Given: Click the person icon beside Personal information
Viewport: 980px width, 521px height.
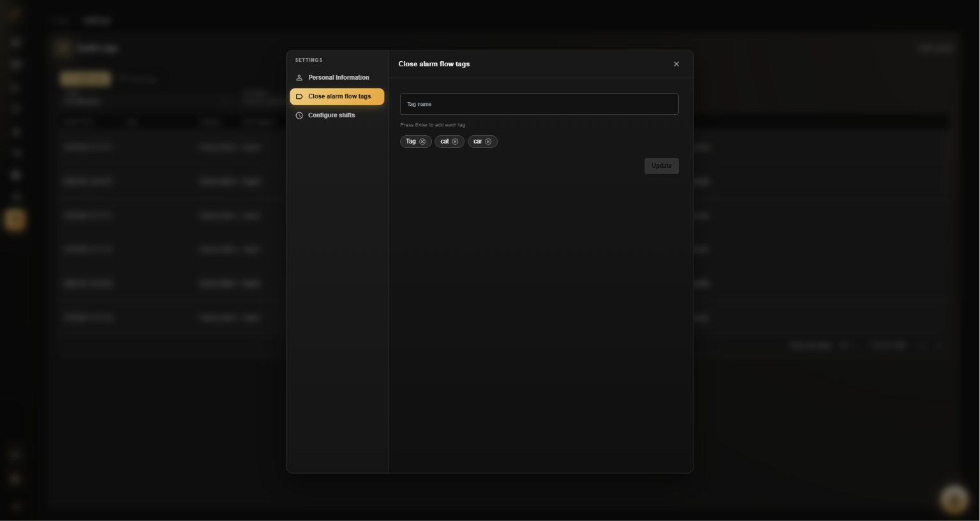Looking at the screenshot, I should tap(299, 78).
